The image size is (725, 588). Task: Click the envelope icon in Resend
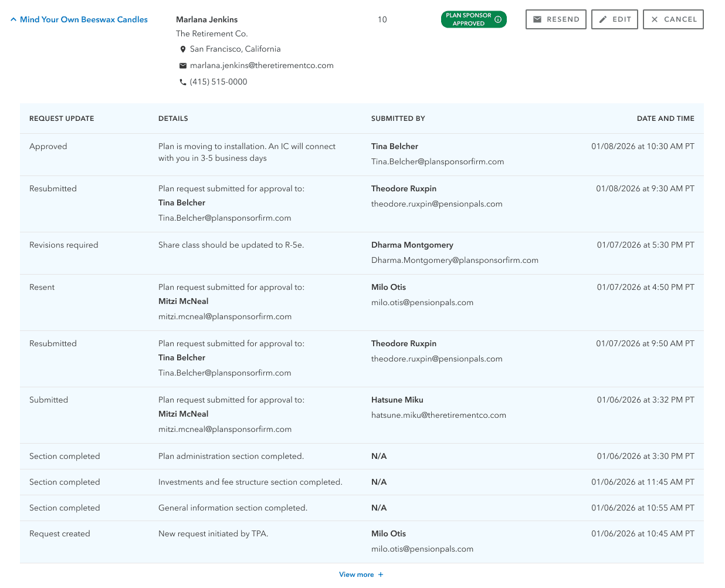pos(537,19)
